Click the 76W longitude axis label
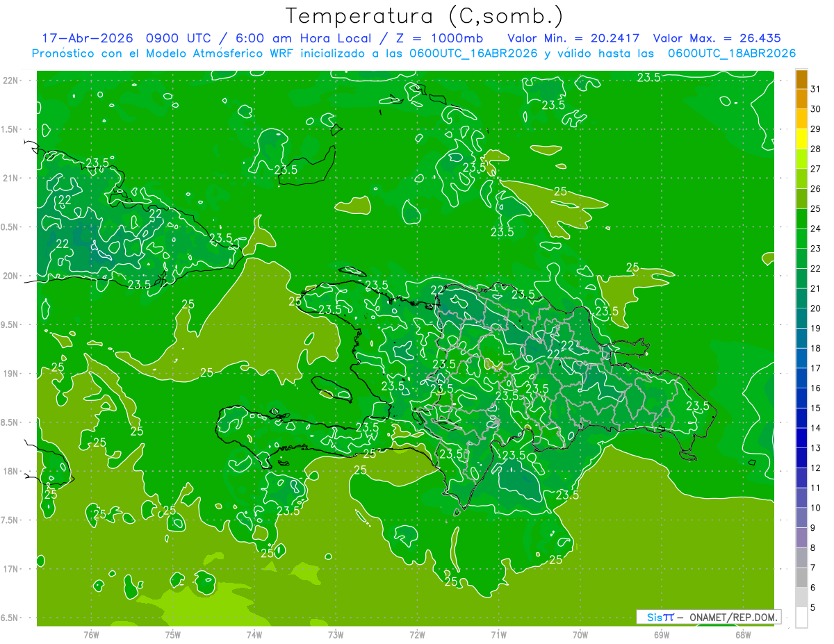Image resolution: width=834 pixels, height=644 pixels. pos(91,635)
